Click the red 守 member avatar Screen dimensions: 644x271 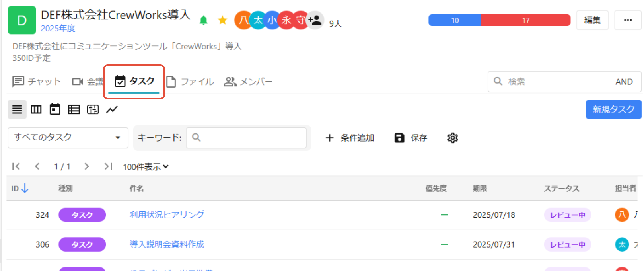click(x=300, y=20)
